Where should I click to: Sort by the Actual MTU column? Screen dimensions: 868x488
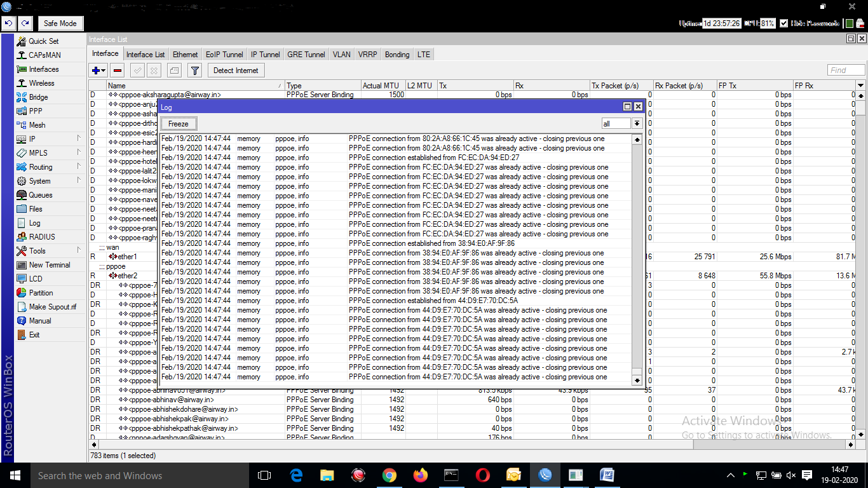pos(383,86)
